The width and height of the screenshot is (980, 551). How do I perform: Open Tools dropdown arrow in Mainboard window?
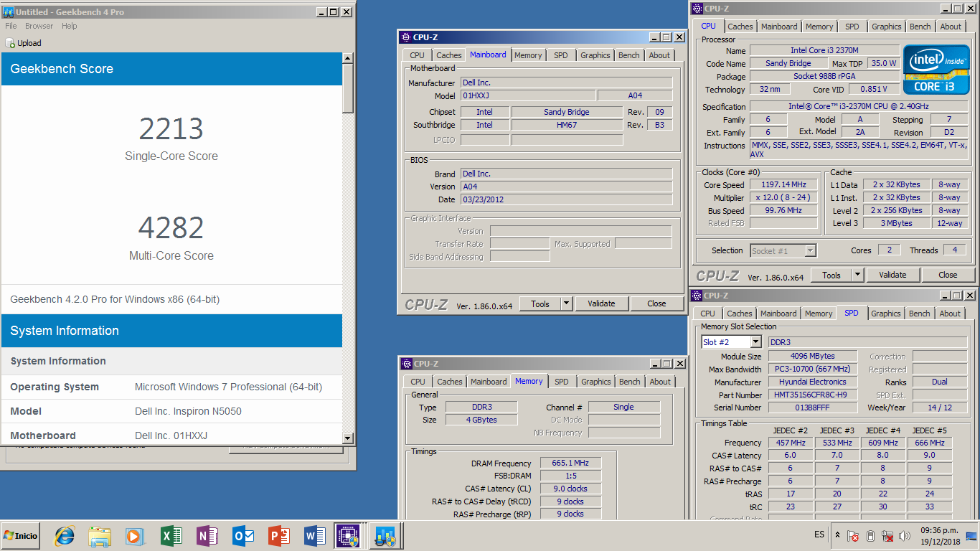click(566, 303)
